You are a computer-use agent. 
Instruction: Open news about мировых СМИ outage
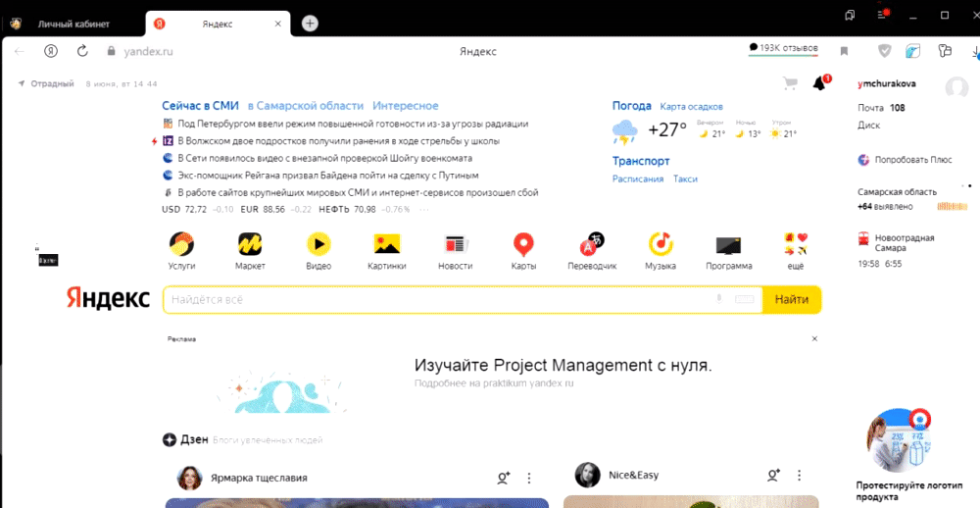[358, 192]
